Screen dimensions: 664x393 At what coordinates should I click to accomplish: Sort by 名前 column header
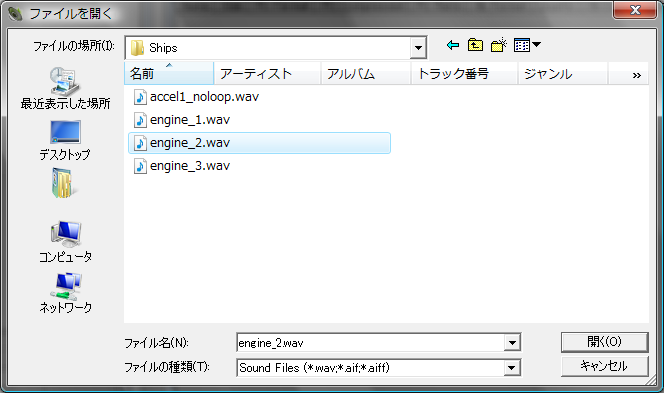tap(169, 74)
